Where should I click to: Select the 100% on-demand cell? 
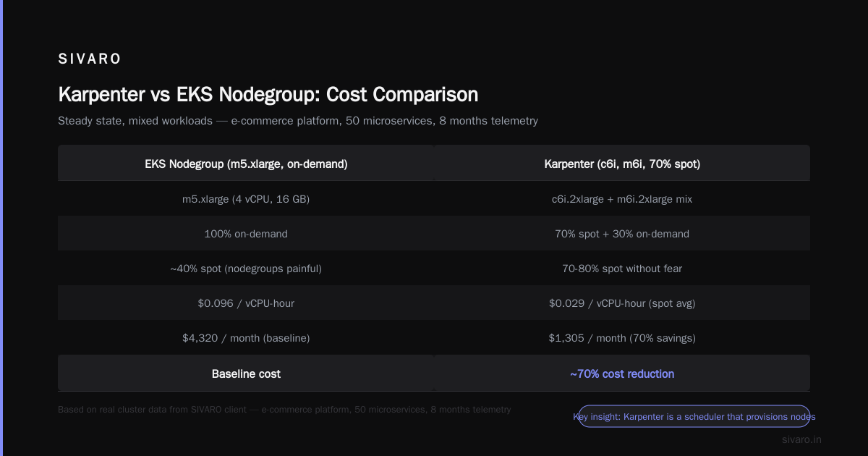(x=246, y=233)
